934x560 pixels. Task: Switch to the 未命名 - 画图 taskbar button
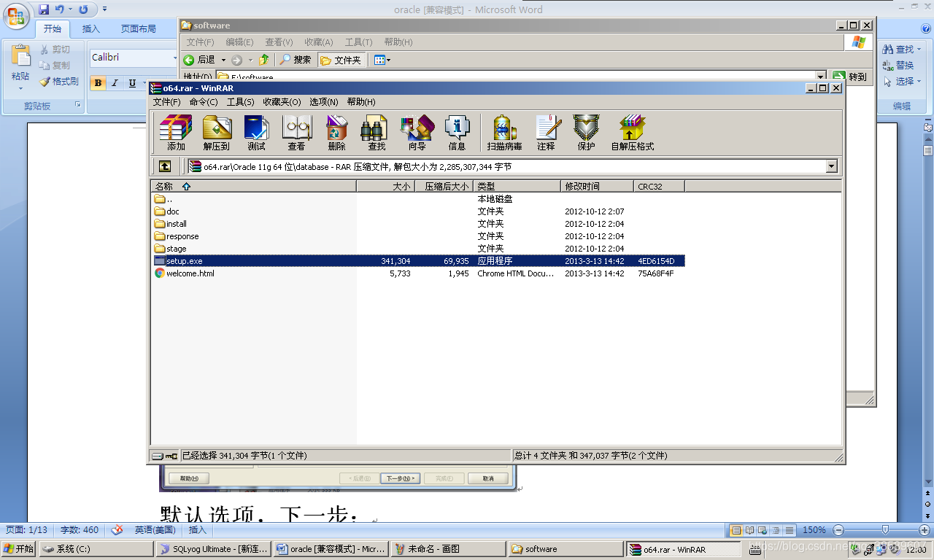(x=448, y=549)
